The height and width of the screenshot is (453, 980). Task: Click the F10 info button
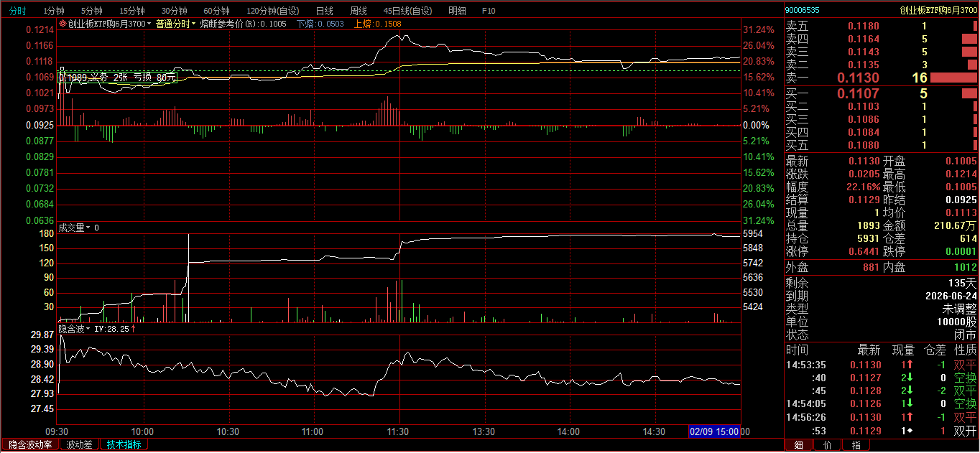[x=489, y=11]
